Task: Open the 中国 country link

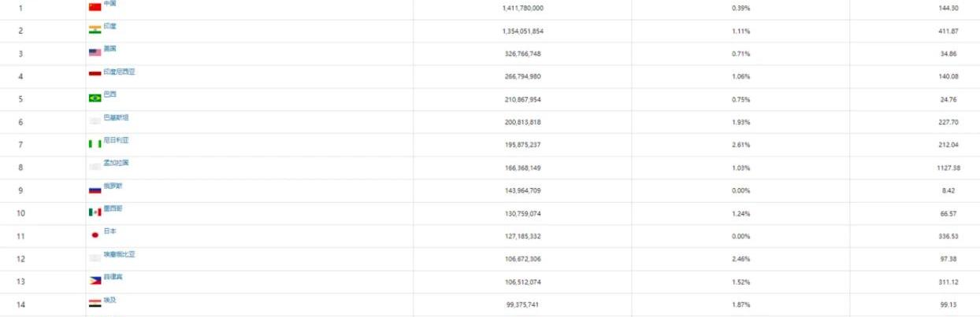Action: click(x=110, y=3)
